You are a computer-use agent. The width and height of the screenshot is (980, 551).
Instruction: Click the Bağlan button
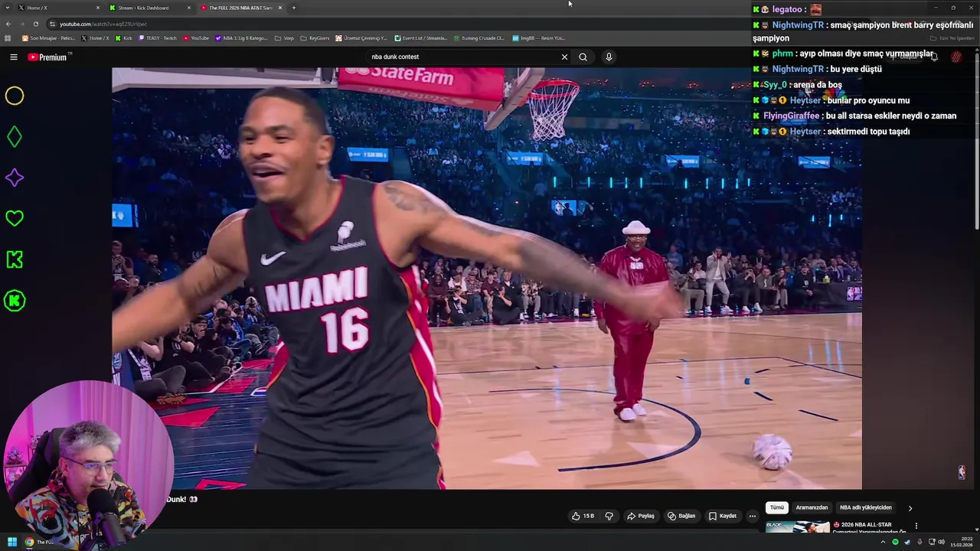pyautogui.click(x=681, y=516)
